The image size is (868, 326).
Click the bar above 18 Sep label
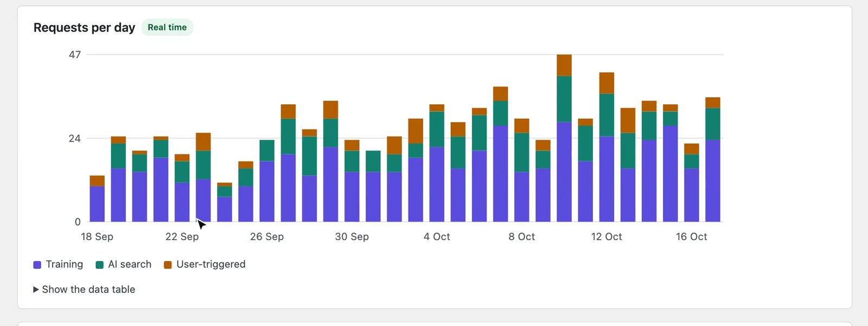click(97, 199)
